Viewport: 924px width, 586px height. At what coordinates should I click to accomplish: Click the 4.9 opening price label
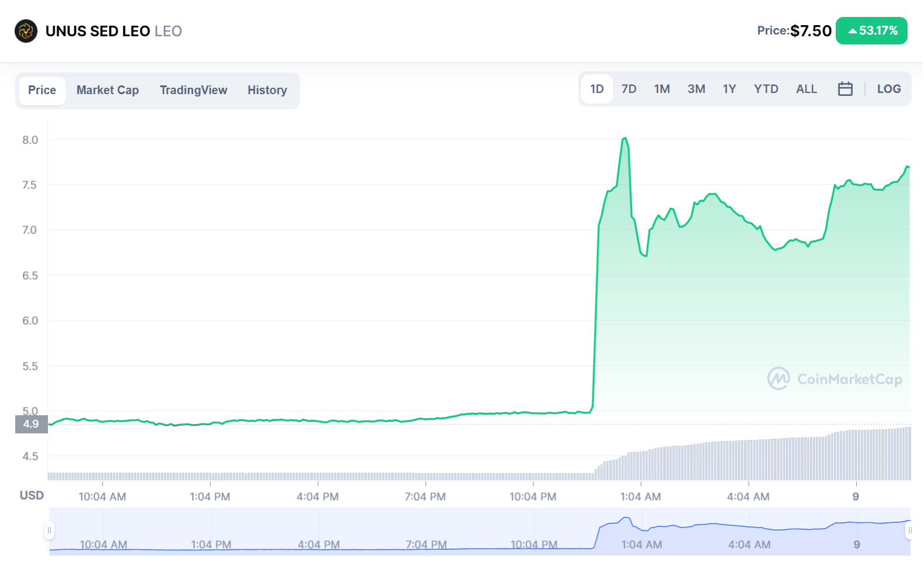coord(31,424)
